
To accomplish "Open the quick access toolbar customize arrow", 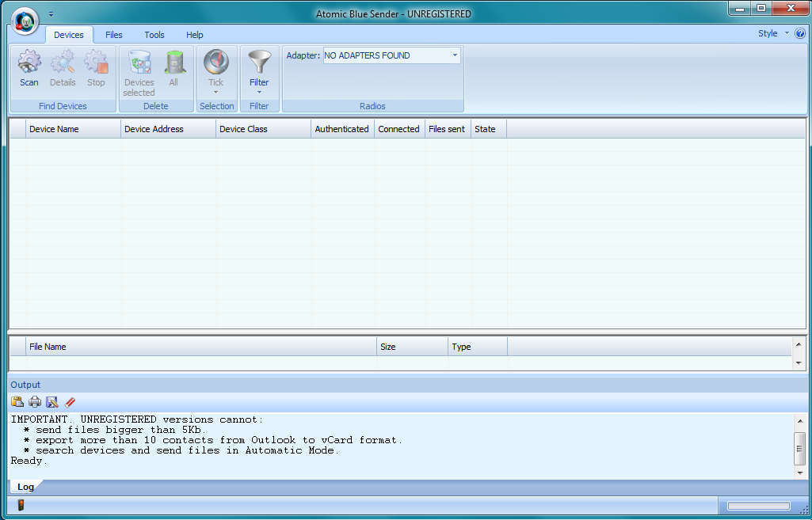I will point(51,14).
